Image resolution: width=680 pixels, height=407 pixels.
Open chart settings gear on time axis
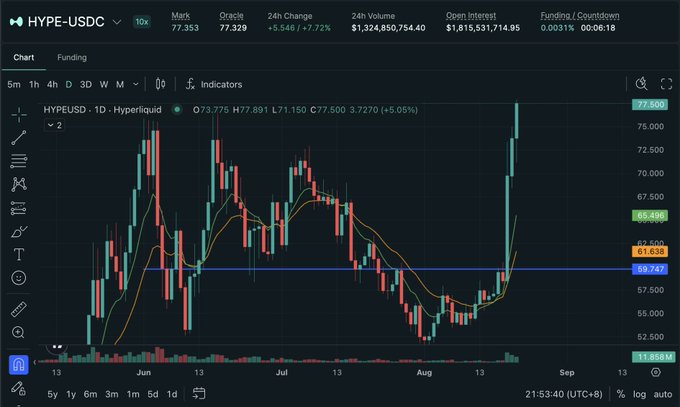click(656, 372)
